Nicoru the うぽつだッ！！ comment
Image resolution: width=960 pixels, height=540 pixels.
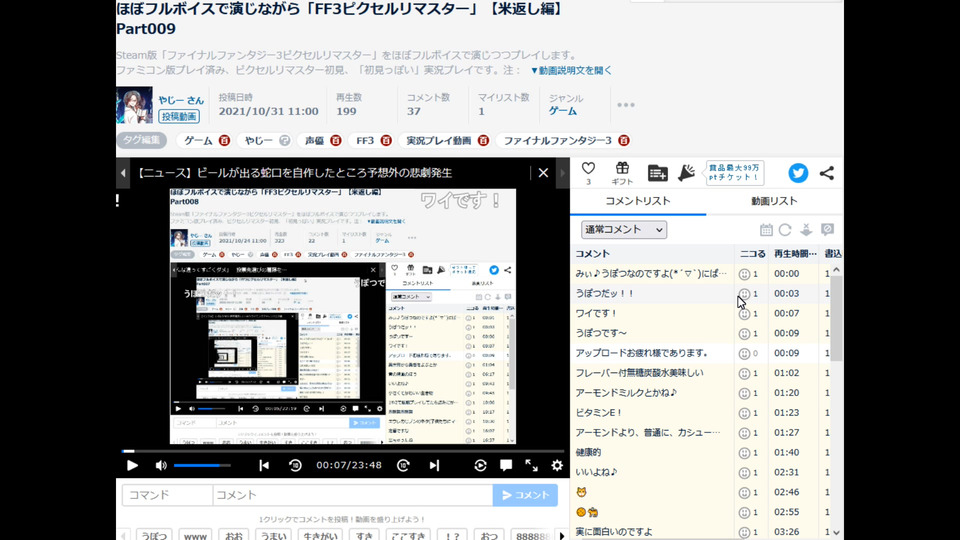tap(744, 294)
